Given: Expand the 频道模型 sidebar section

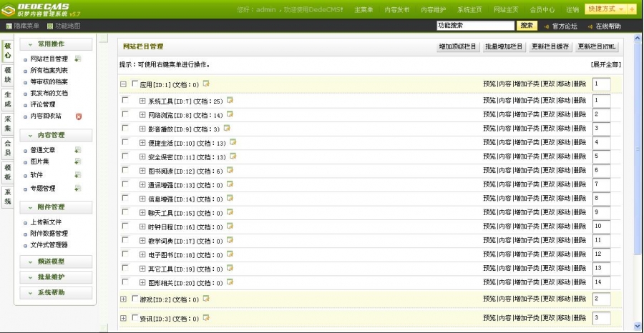Looking at the screenshot, I should pos(56,262).
